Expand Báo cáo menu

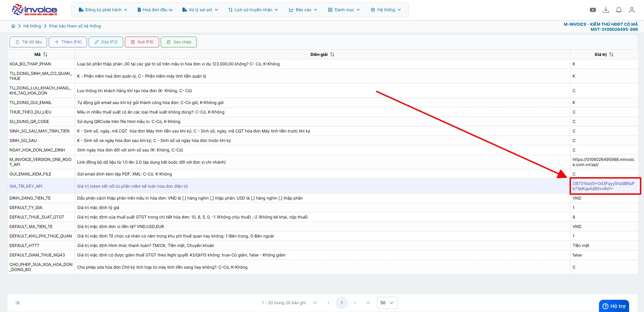[303, 10]
